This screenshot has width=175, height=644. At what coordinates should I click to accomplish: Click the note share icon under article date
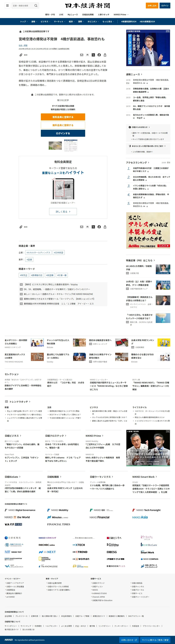[87, 55]
